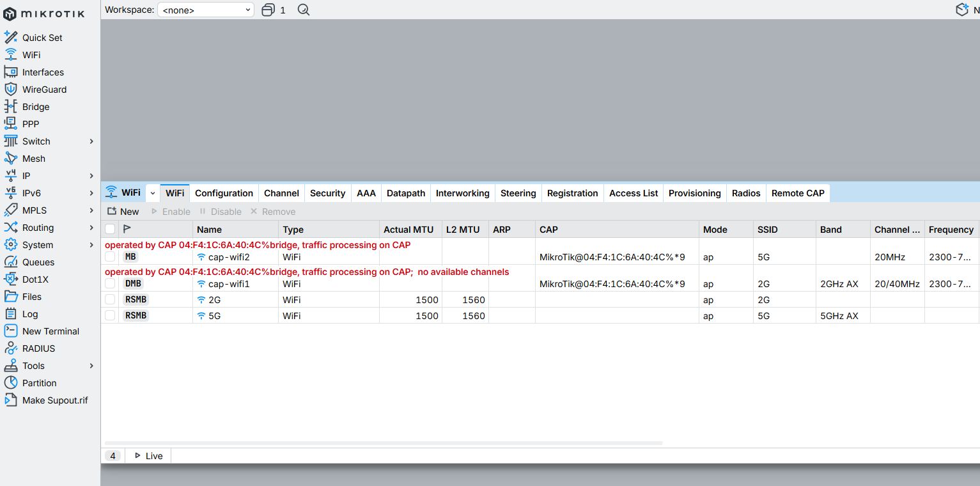Click the workspace windows icon
The height and width of the screenshot is (486, 980).
[x=268, y=10]
